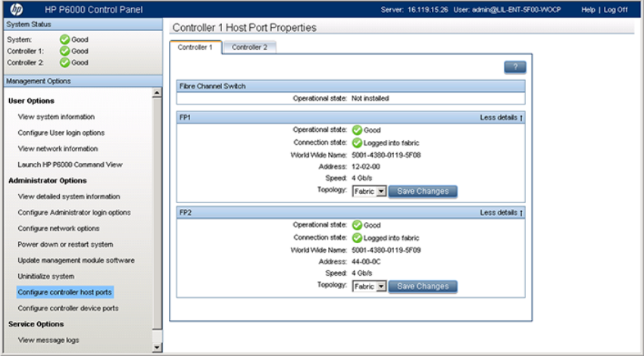
Task: Click the sidebar scroll down arrow
Action: pyautogui.click(x=157, y=348)
